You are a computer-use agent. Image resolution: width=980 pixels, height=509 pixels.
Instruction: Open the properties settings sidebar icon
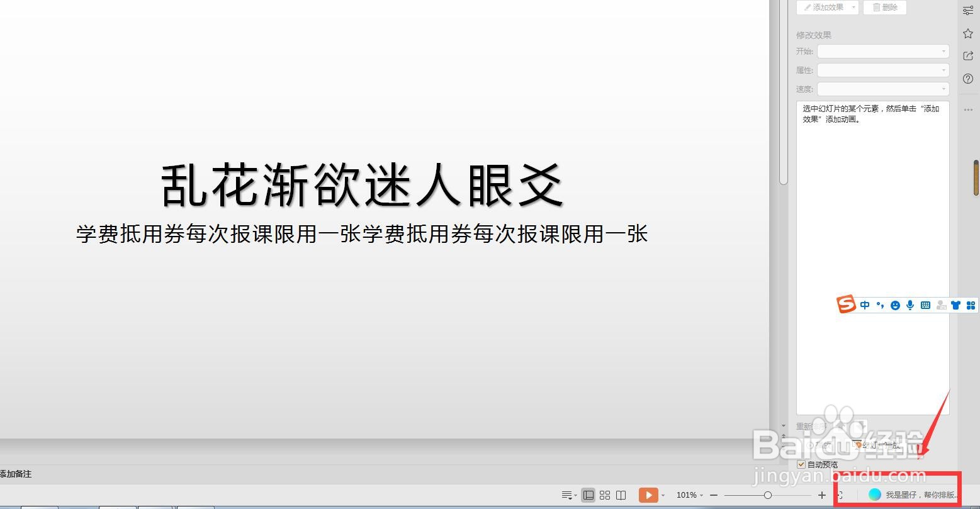tap(968, 11)
